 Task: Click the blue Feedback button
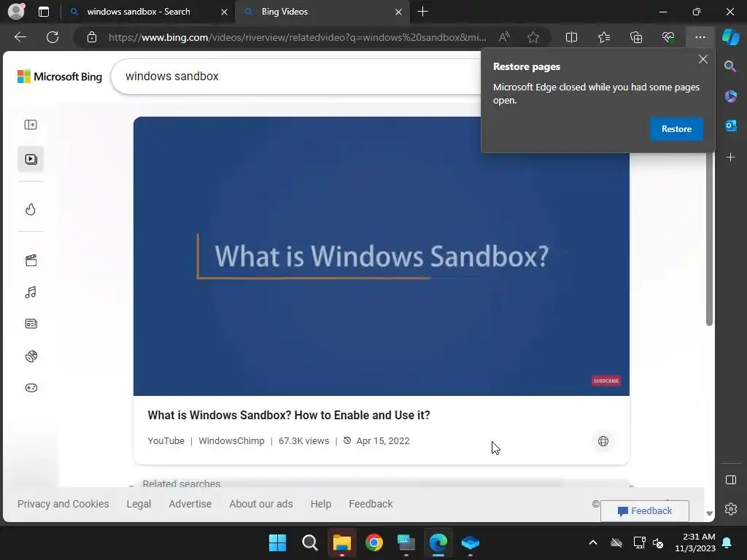[x=645, y=511]
